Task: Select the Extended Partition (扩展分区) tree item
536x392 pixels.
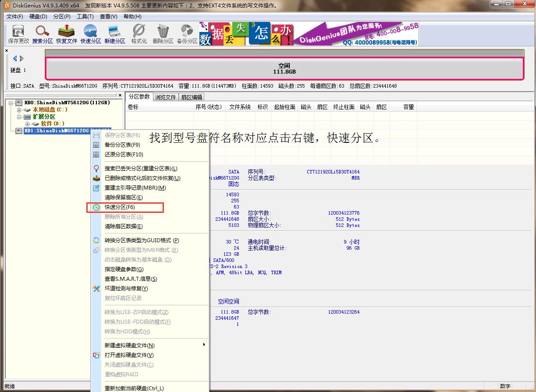Action: [x=44, y=117]
